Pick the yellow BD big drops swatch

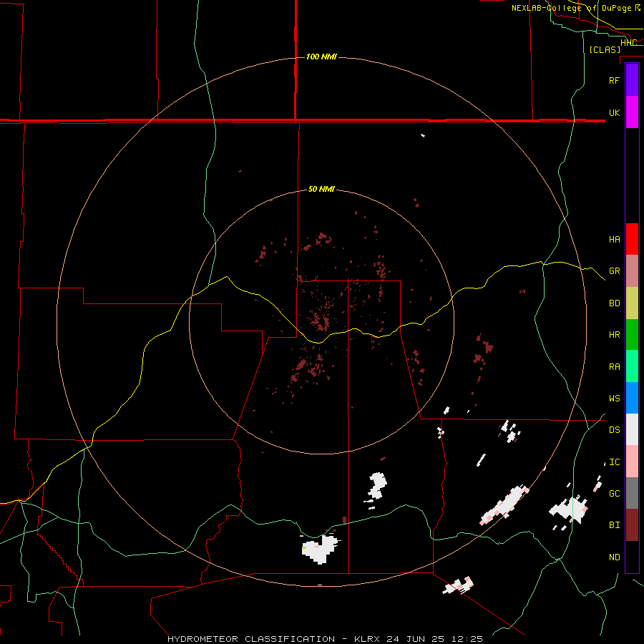pyautogui.click(x=632, y=303)
